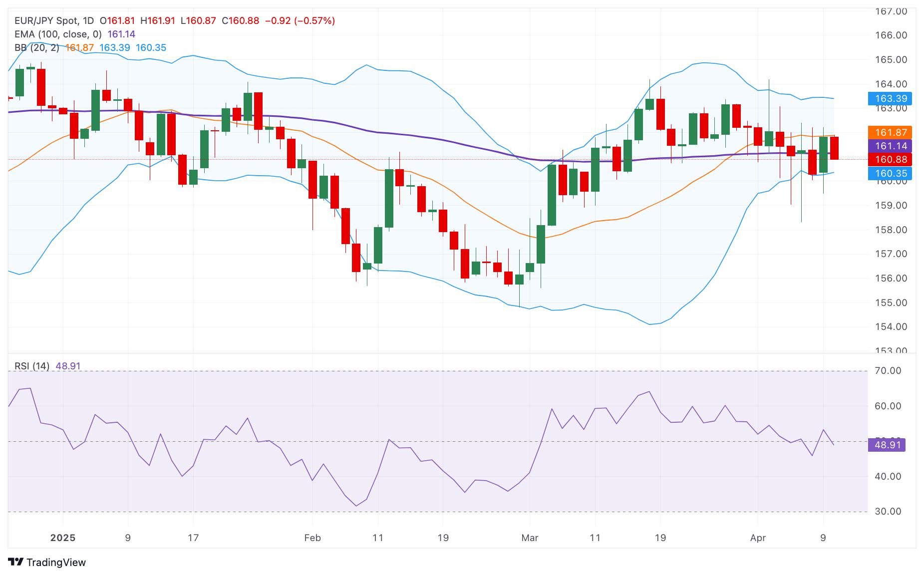Click the 157.00 price axis label
Screen dimensions: 924x576
892,254
